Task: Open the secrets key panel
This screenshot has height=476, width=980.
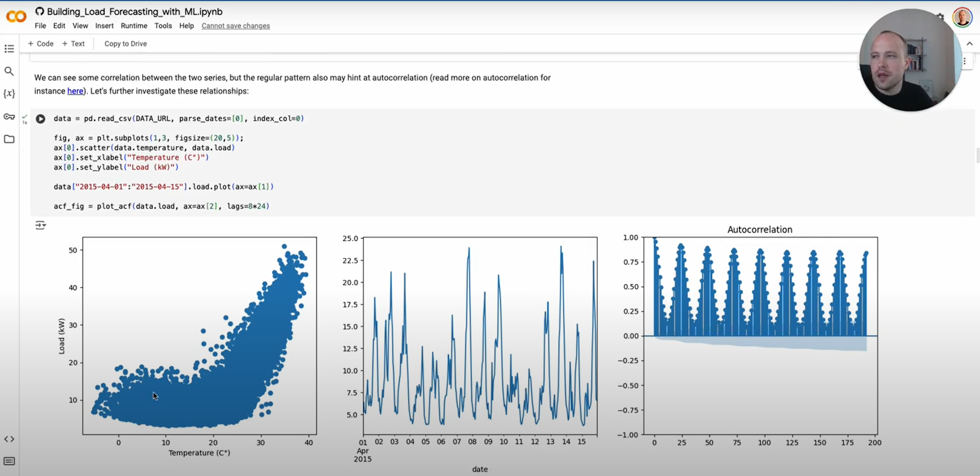Action: click(9, 116)
